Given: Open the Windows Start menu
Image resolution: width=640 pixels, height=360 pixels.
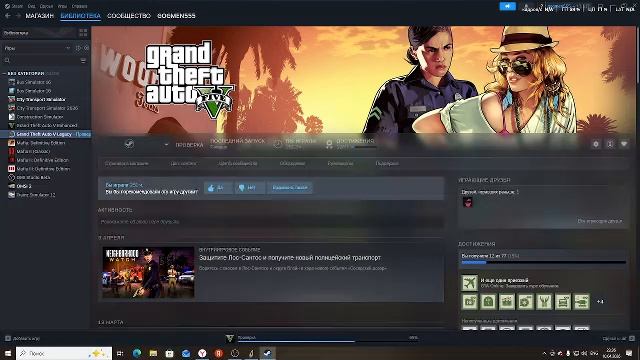Looking at the screenshot, I should [8, 353].
